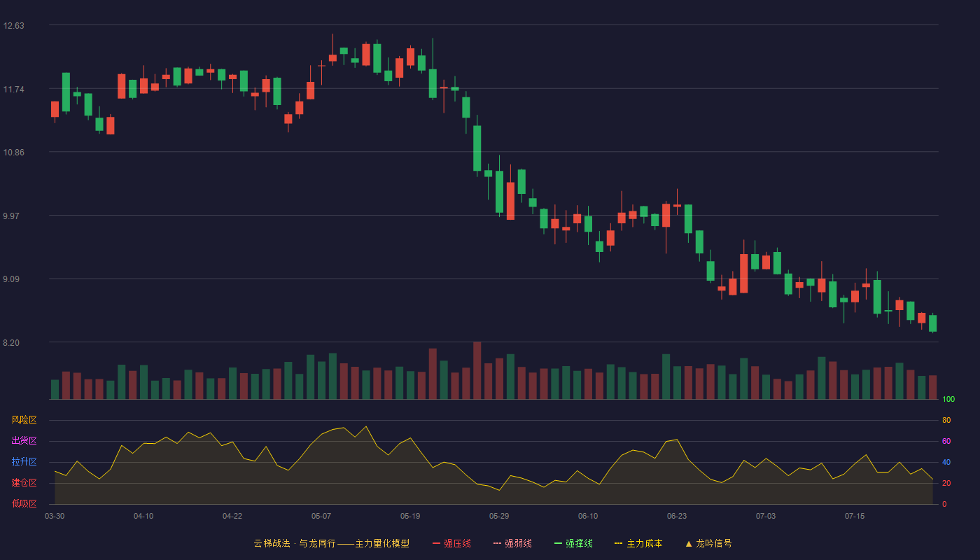Click the 12.63 price axis label
This screenshot has height=560, width=980.
coord(13,26)
